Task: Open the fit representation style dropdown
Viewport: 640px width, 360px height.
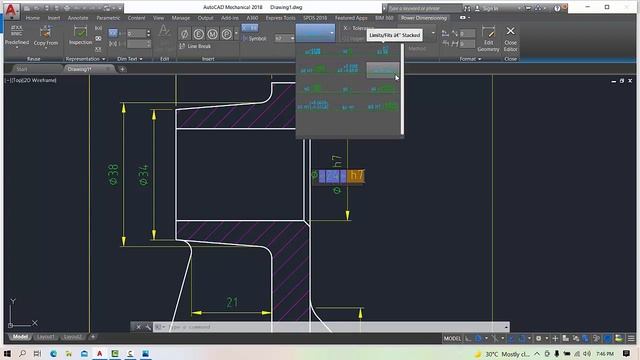Action: 316,33
